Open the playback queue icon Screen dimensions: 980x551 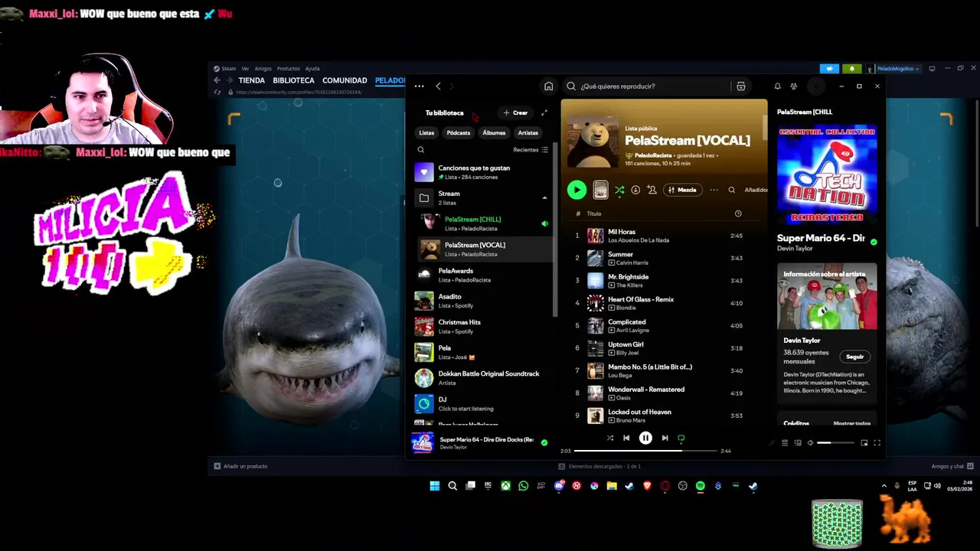(785, 442)
